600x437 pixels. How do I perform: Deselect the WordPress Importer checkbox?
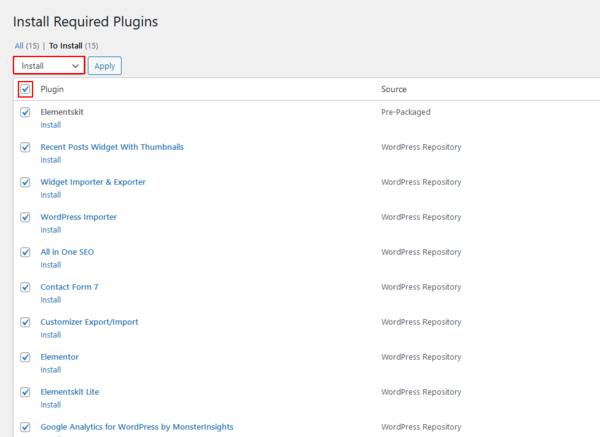25,217
